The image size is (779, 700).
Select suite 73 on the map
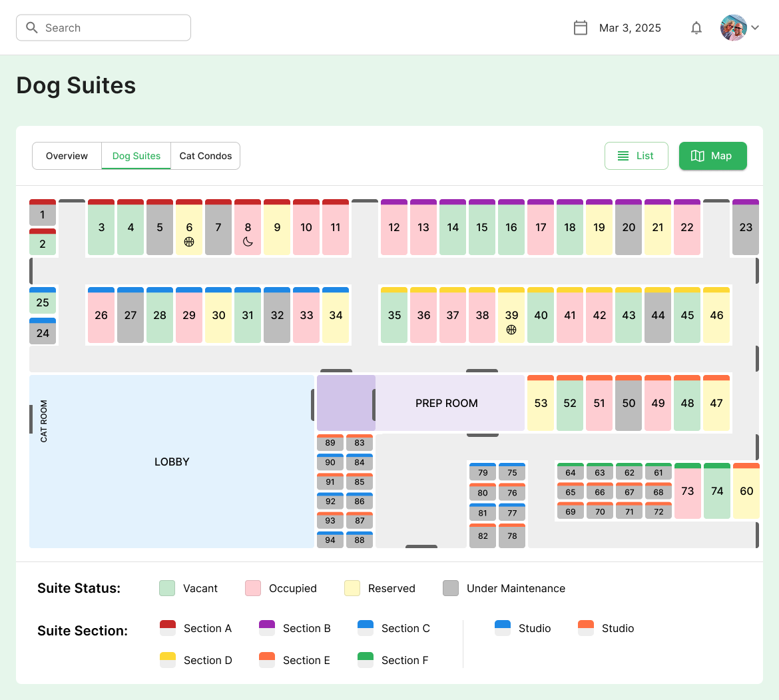point(688,491)
